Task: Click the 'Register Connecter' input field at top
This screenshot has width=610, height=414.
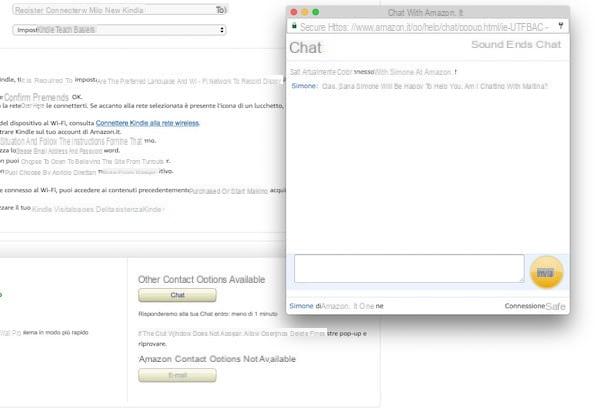Action: point(119,10)
